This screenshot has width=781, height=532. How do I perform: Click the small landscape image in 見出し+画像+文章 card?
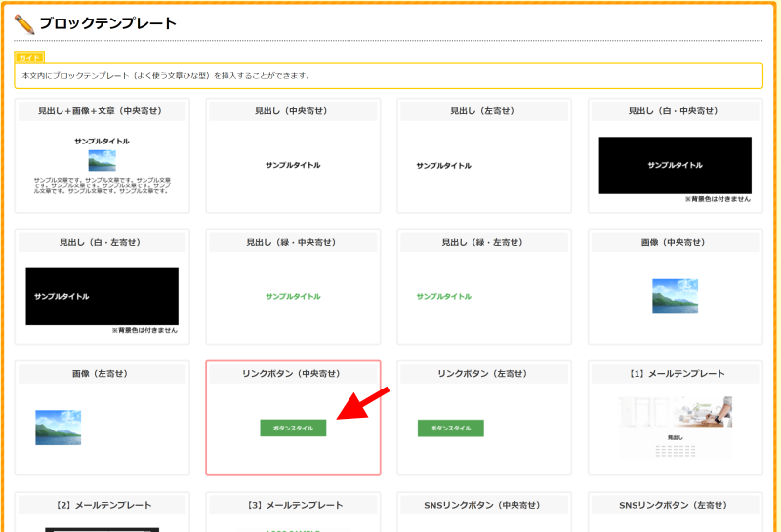tap(103, 161)
